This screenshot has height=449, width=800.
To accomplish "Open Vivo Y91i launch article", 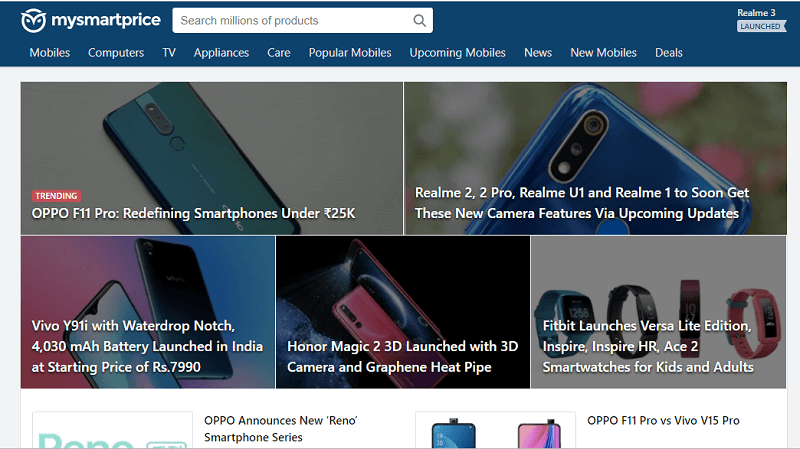I will tap(148, 346).
